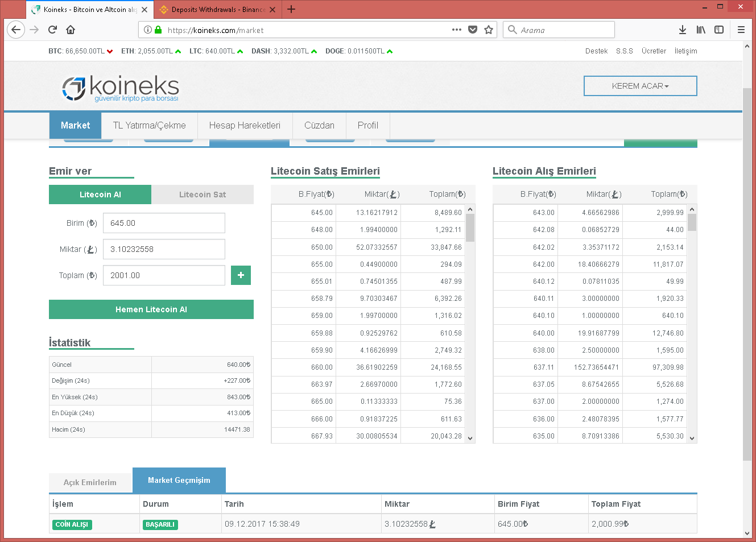Screen dimensions: 756x542
Task: Select sell order priced 650.00
Action: click(369, 247)
